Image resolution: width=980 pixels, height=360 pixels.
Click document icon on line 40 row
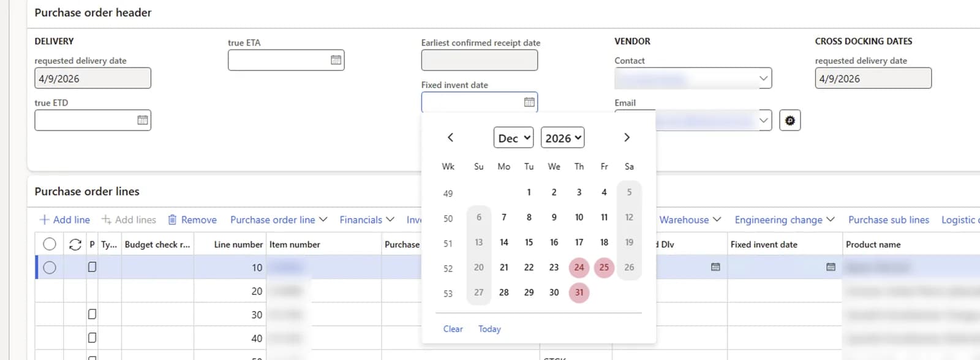coord(92,337)
